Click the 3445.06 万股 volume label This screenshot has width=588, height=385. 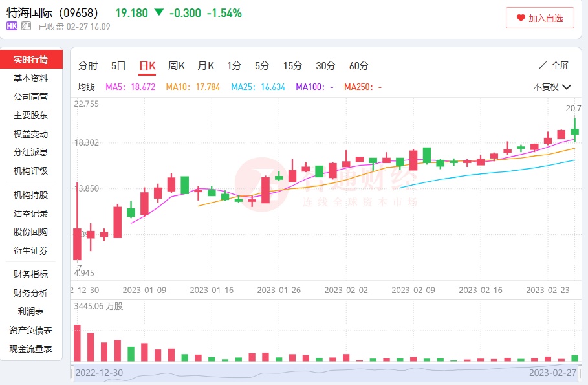click(x=98, y=306)
